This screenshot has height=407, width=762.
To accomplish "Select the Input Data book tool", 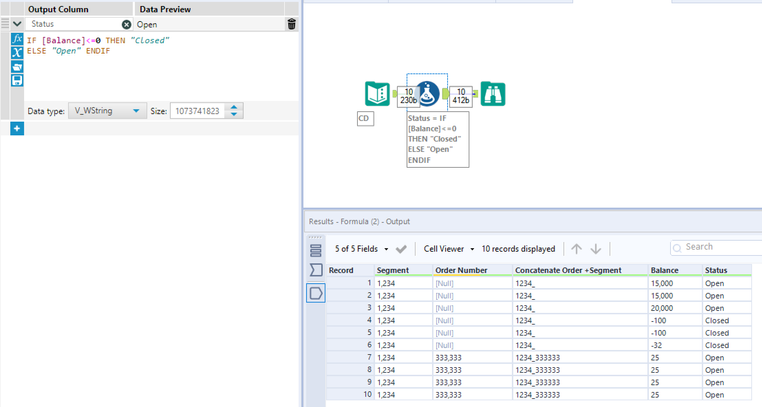I will 377,94.
